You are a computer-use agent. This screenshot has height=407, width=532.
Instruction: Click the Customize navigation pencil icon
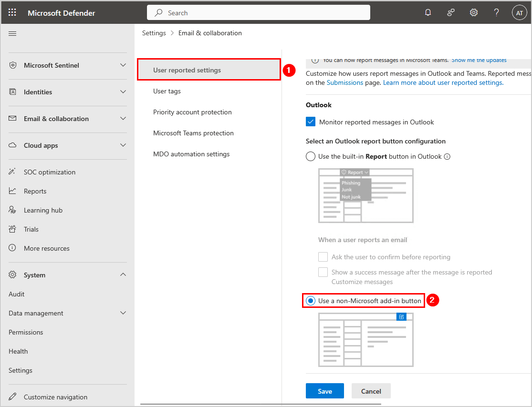click(13, 397)
